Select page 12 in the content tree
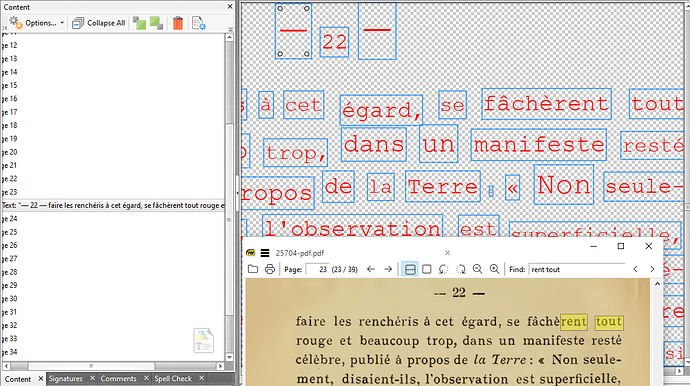The width and height of the screenshot is (690, 386). [9, 45]
